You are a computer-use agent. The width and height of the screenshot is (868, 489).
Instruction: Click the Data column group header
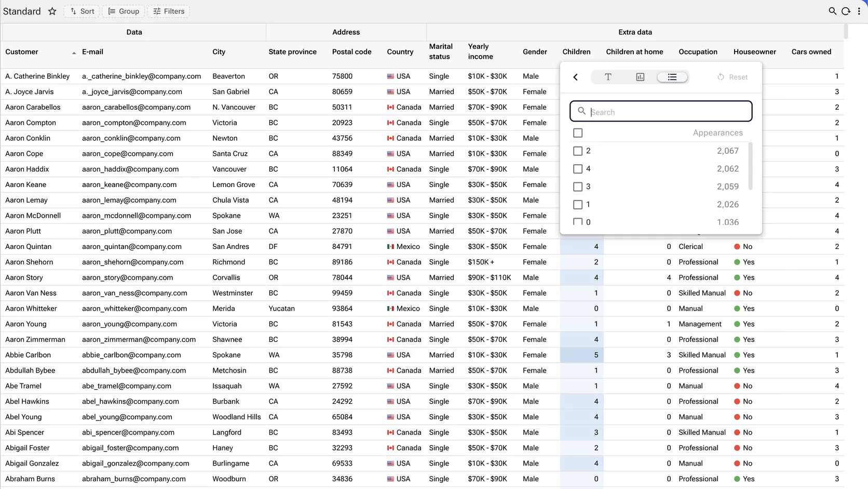tap(134, 32)
